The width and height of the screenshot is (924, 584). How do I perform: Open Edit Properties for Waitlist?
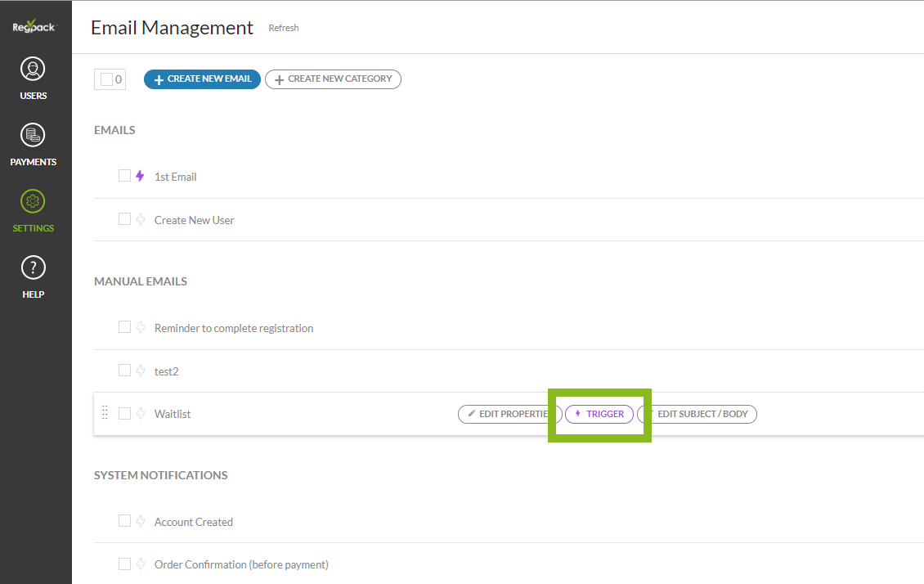505,414
